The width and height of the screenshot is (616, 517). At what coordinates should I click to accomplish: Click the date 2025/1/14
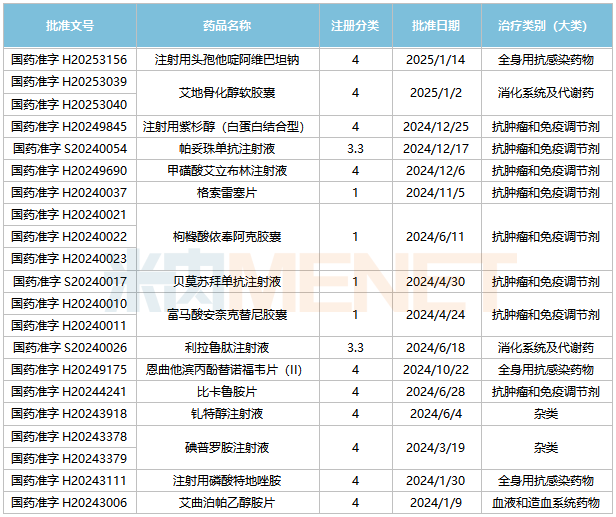(436, 60)
